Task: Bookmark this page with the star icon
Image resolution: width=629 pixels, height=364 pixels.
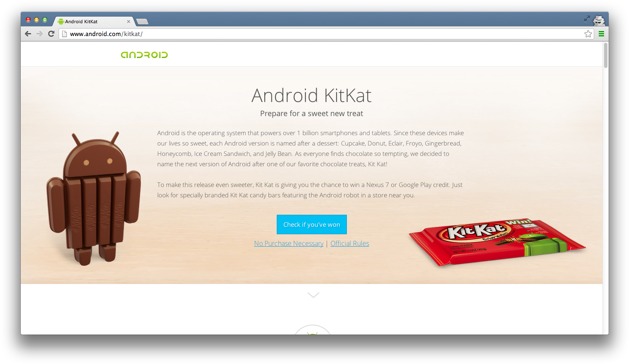Action: [x=588, y=34]
